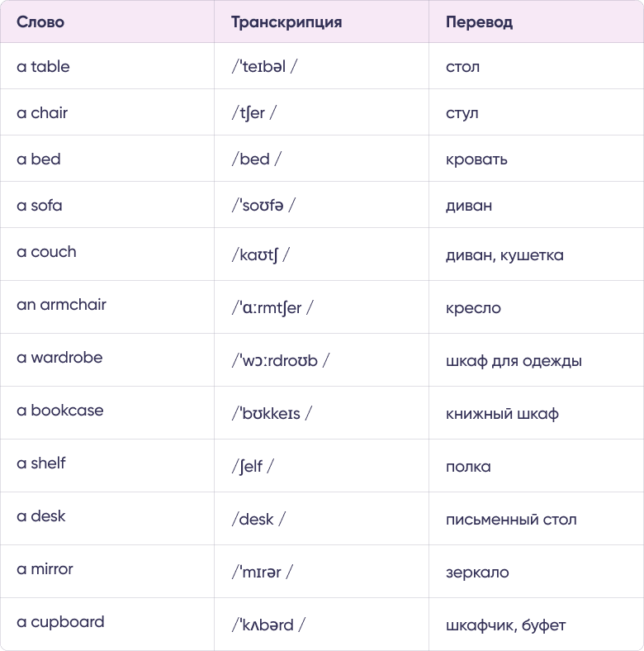This screenshot has width=644, height=651.
Task: Click the word 'an armchair'
Action: 61,305
